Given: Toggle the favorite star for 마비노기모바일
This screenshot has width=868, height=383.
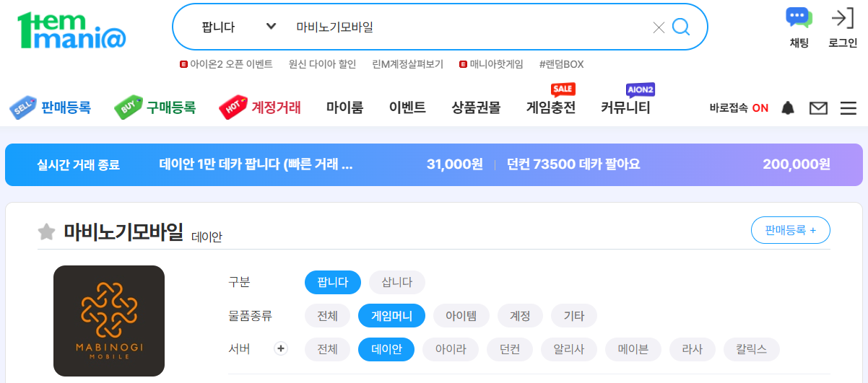Looking at the screenshot, I should coord(46,232).
